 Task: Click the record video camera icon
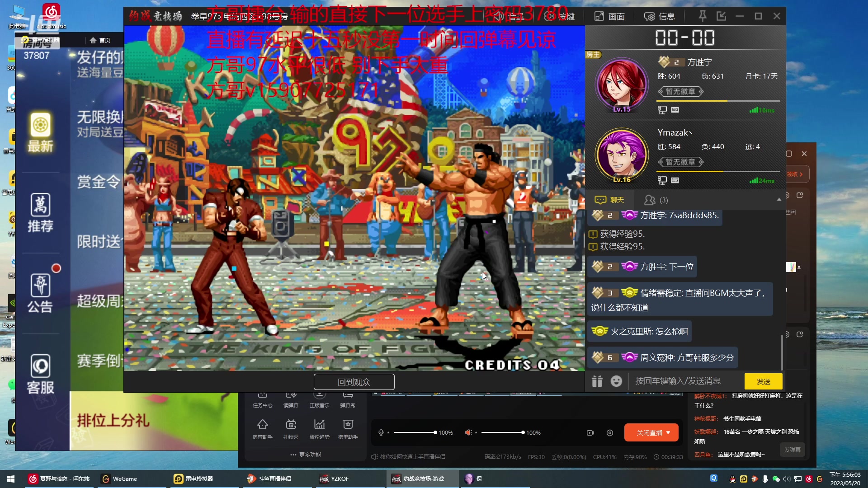tap(590, 433)
